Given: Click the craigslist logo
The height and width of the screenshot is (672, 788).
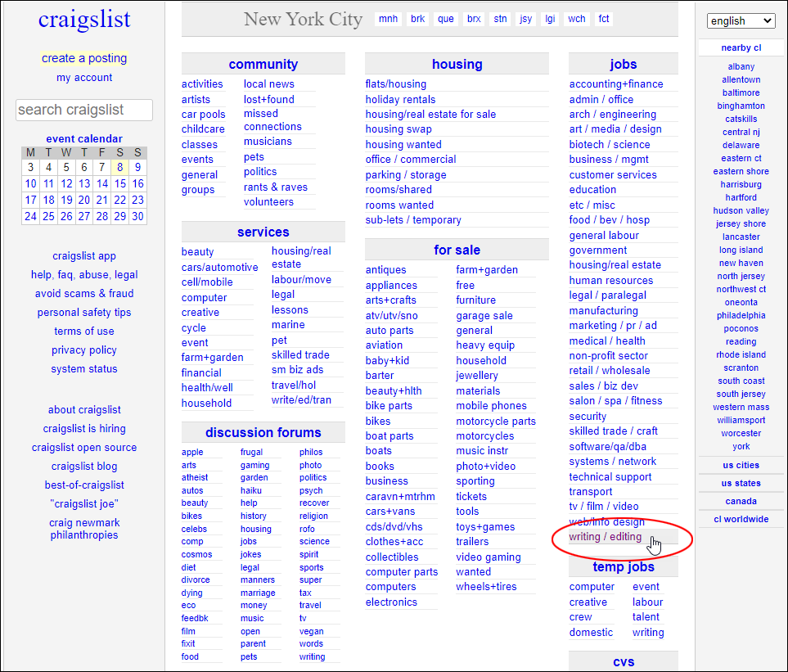Looking at the screenshot, I should pyautogui.click(x=84, y=19).
